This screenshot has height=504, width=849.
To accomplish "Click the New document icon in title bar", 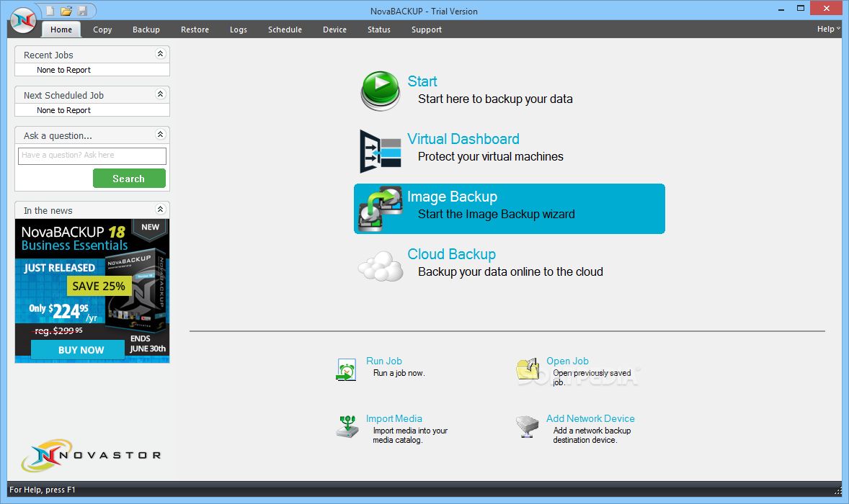I will point(50,11).
